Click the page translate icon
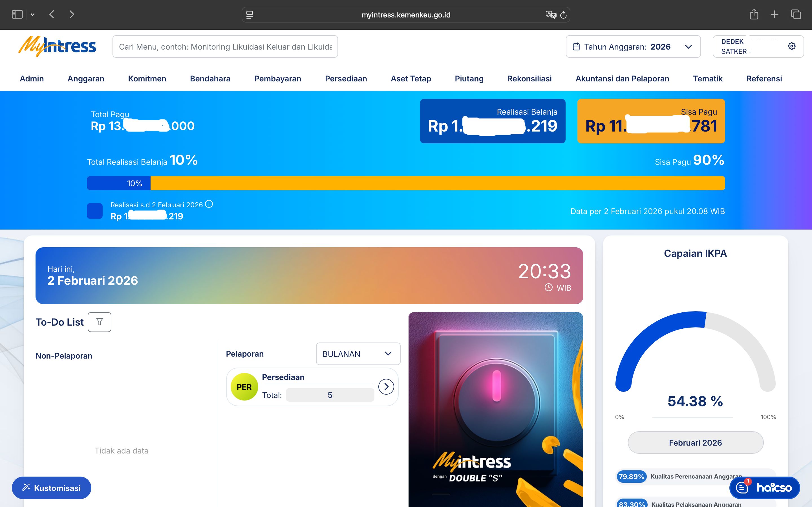 click(x=550, y=15)
